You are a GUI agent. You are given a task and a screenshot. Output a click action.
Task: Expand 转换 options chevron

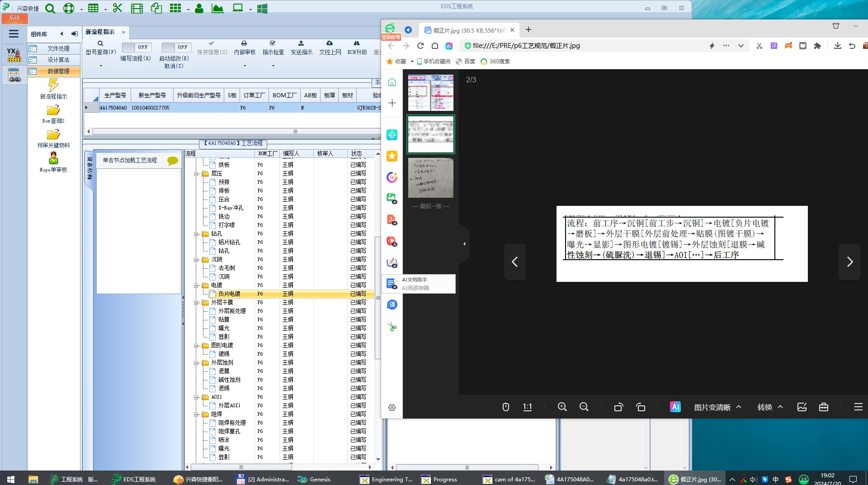[780, 407]
